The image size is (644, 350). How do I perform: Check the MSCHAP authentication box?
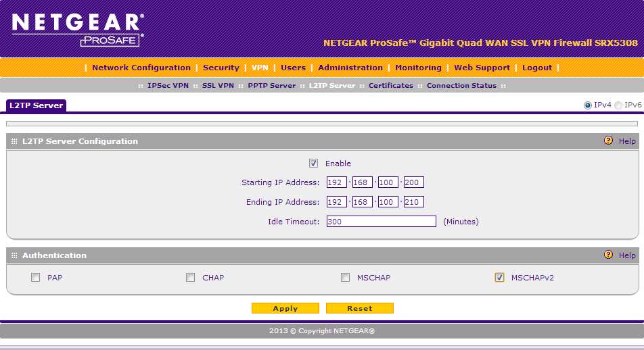tap(346, 278)
